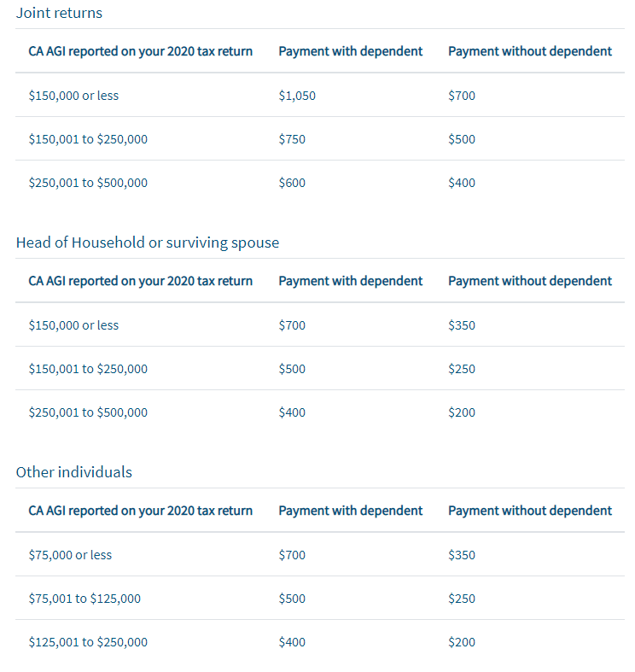The image size is (635, 672).
Task: Click Other individuals "Payment without dependent" column header
Action: coord(529,511)
